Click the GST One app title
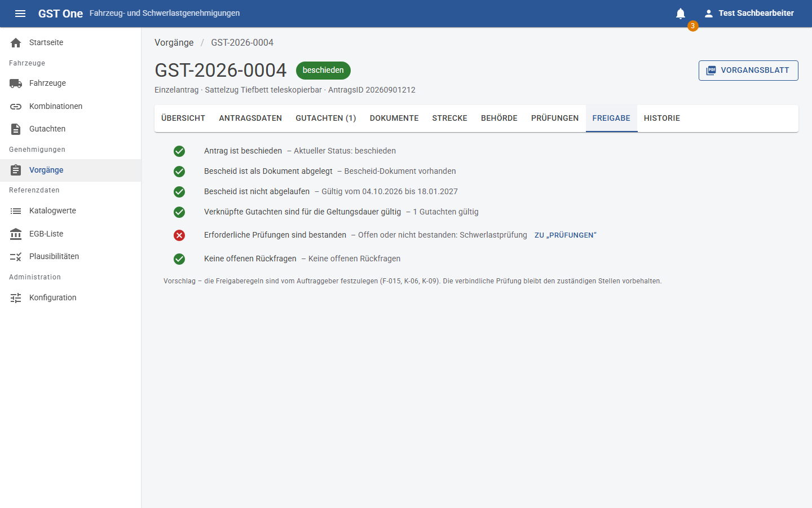 (x=60, y=14)
